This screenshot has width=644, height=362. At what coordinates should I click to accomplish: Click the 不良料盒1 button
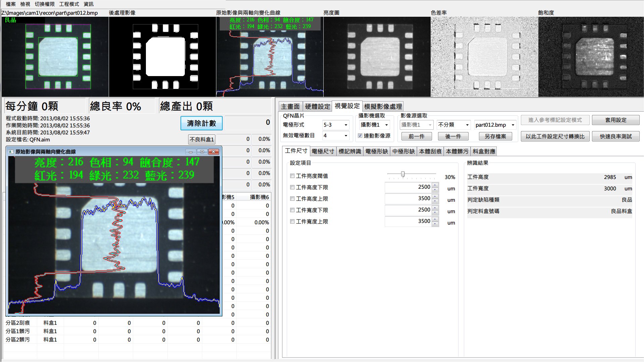(x=202, y=139)
